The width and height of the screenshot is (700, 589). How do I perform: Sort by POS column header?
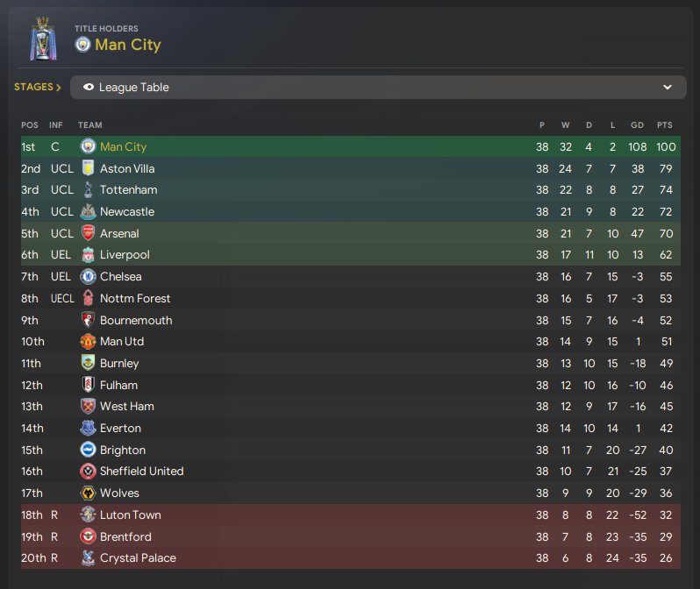click(30, 125)
